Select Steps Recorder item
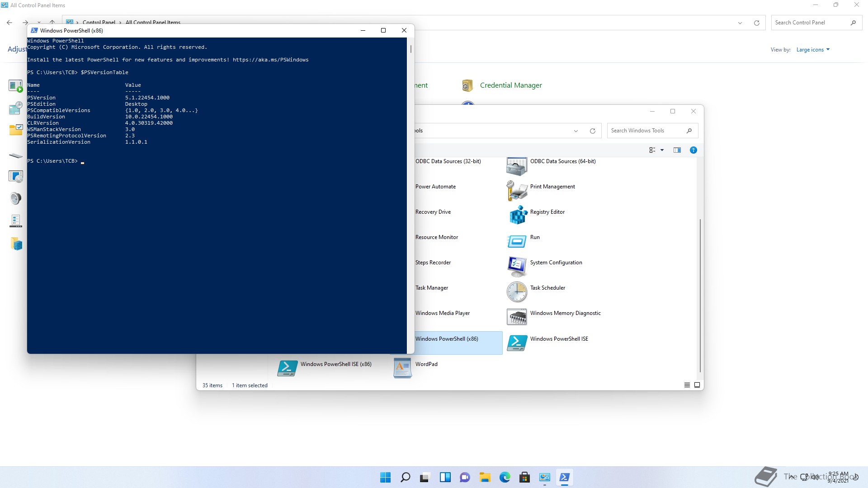 (433, 263)
